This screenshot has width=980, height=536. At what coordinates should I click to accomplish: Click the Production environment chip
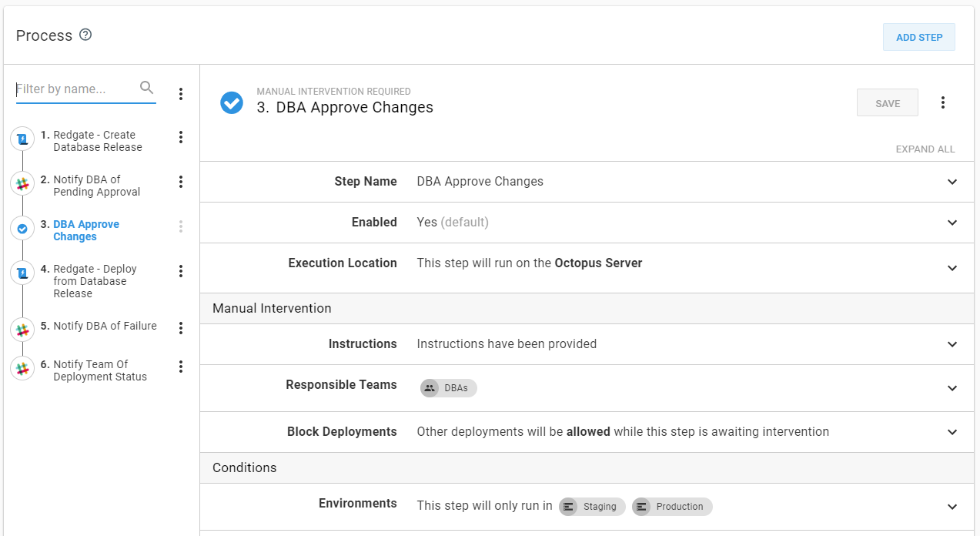(672, 507)
